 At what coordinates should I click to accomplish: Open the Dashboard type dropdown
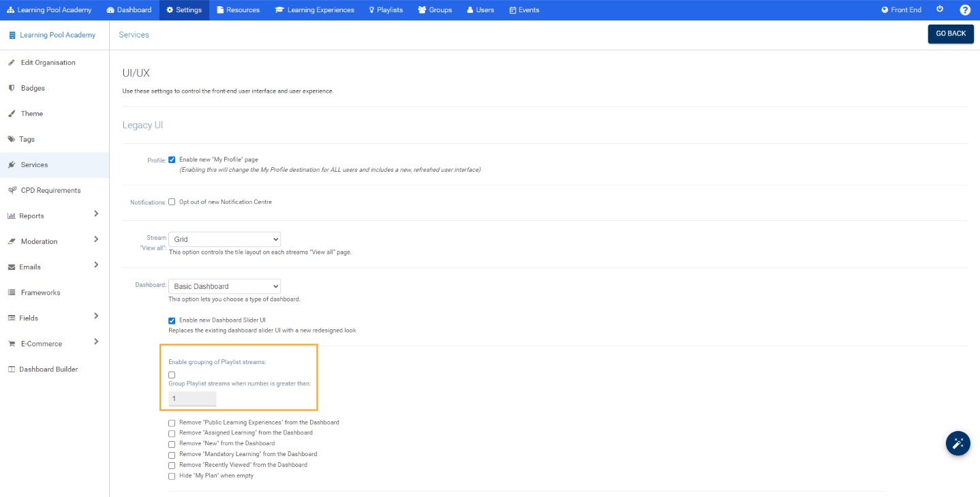pyautogui.click(x=224, y=286)
